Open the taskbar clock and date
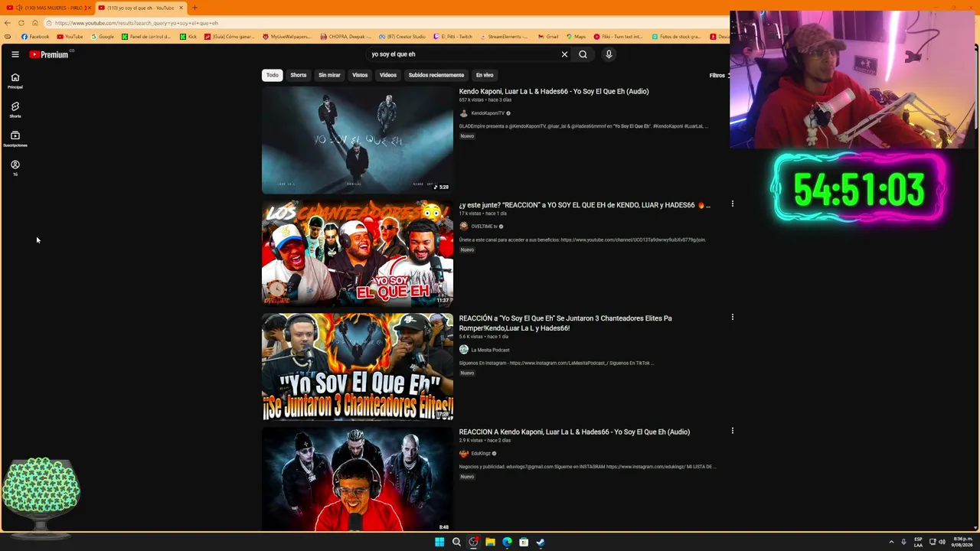The height and width of the screenshot is (551, 980). [x=962, y=542]
